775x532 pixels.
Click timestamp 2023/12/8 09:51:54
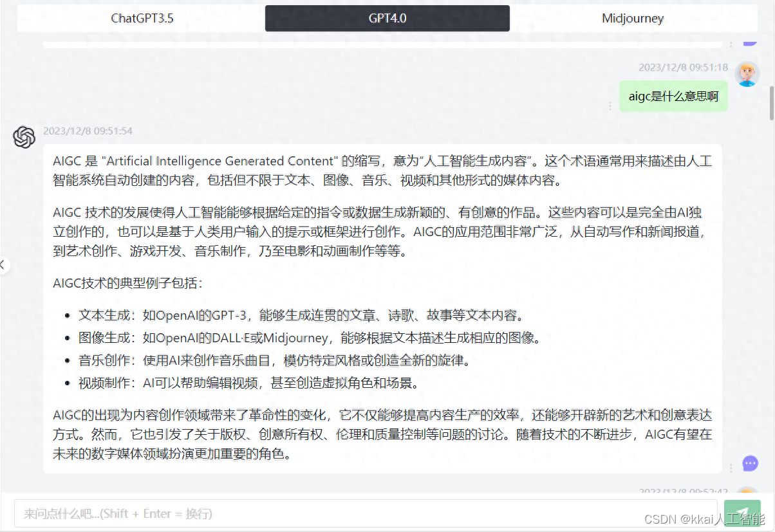(88, 131)
